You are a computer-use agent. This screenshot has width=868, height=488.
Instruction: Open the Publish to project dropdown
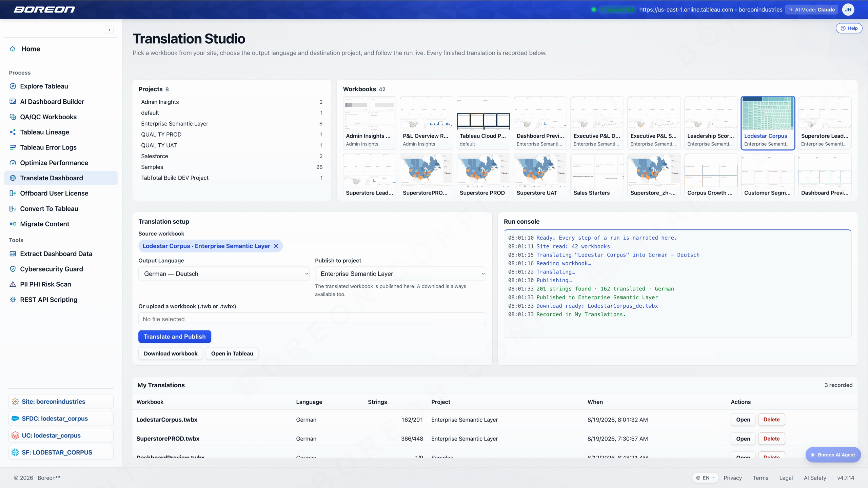(x=400, y=274)
